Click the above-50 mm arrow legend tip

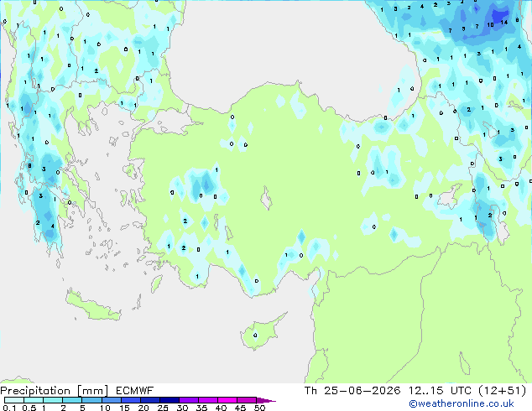266,400
